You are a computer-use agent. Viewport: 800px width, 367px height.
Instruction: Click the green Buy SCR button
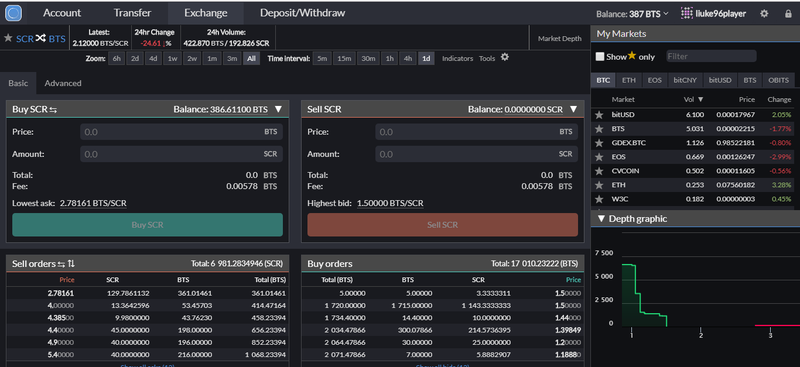(x=147, y=225)
